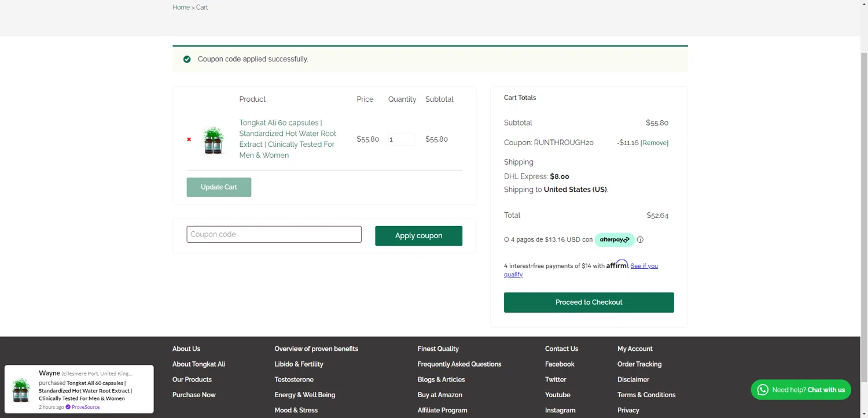Click Update Cart button
The width and height of the screenshot is (868, 418).
click(219, 187)
